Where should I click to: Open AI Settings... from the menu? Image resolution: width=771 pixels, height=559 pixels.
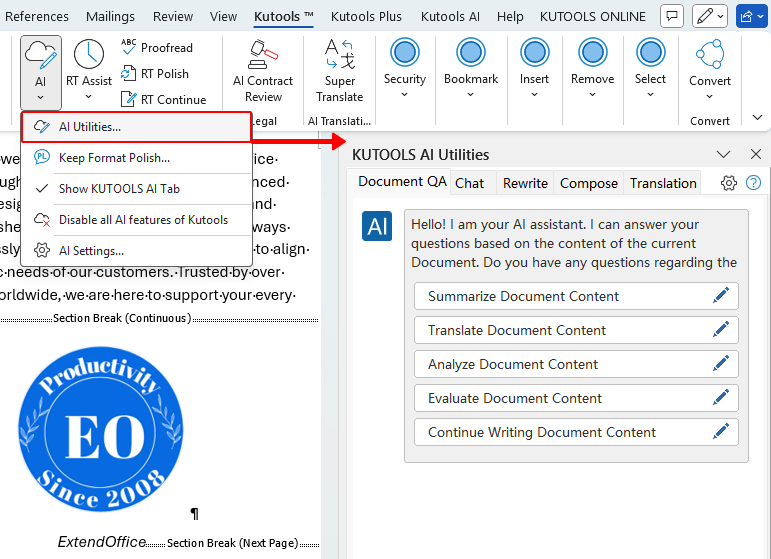[137, 251]
